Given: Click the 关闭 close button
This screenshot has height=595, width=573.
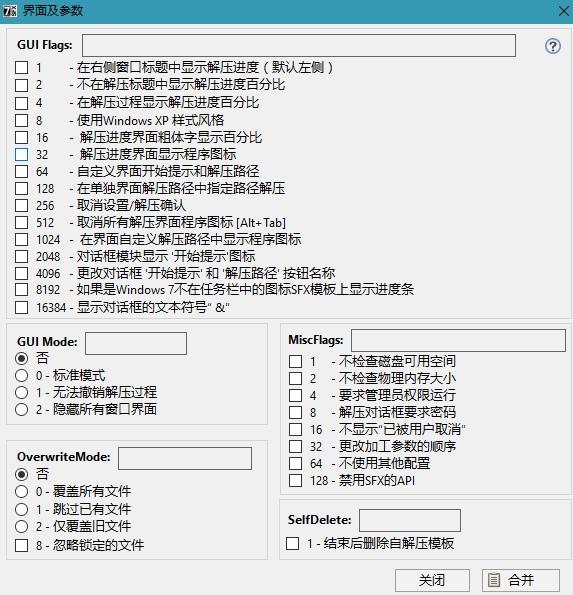Looking at the screenshot, I should [432, 580].
